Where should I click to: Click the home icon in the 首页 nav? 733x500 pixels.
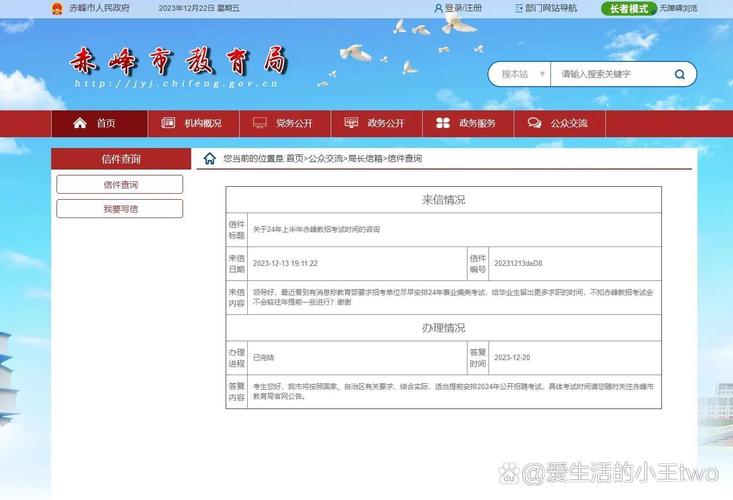[80, 123]
